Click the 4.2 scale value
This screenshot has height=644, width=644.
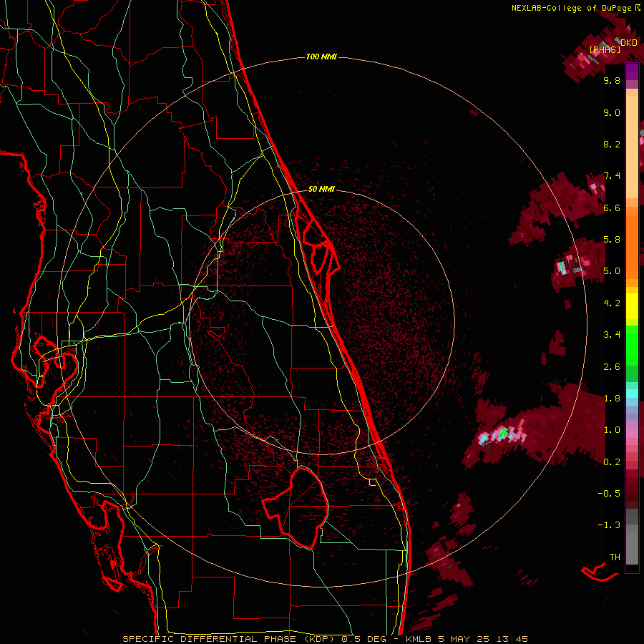(x=612, y=303)
